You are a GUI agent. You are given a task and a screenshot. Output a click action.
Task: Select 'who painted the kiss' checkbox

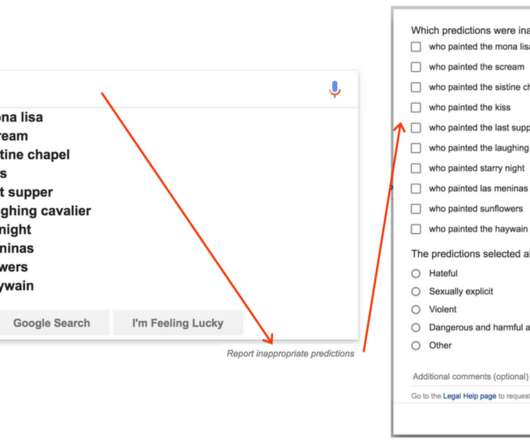click(416, 107)
